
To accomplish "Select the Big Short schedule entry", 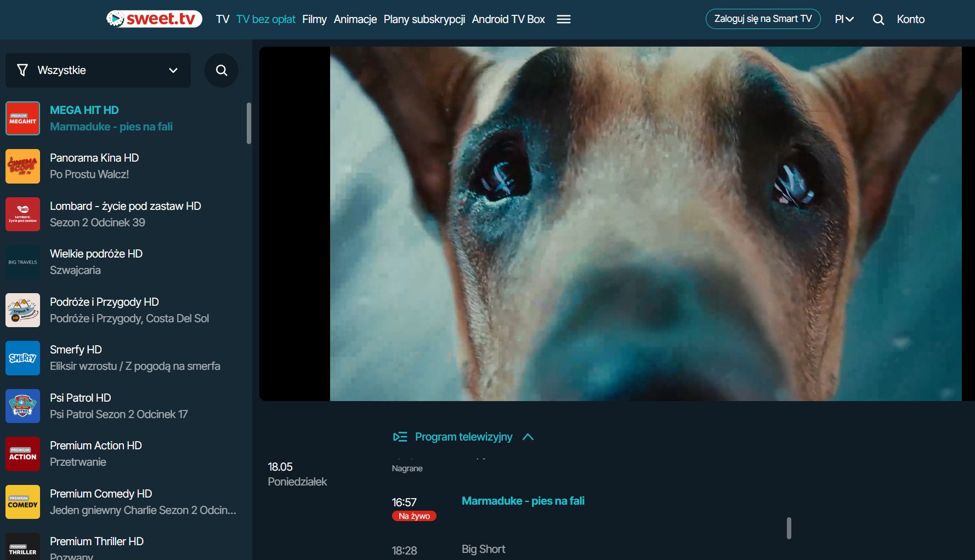I will click(484, 549).
